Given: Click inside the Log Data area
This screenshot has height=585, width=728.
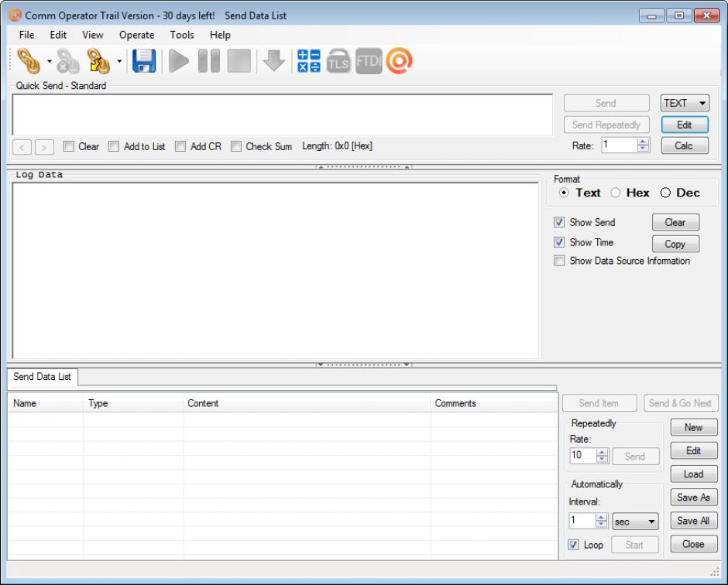Looking at the screenshot, I should coord(275,271).
